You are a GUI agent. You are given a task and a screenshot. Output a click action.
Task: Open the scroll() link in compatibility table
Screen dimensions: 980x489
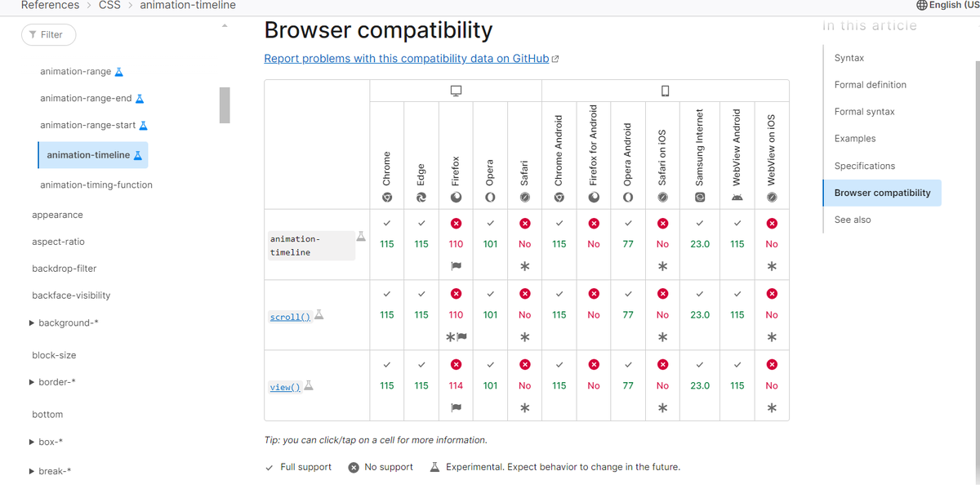click(290, 317)
